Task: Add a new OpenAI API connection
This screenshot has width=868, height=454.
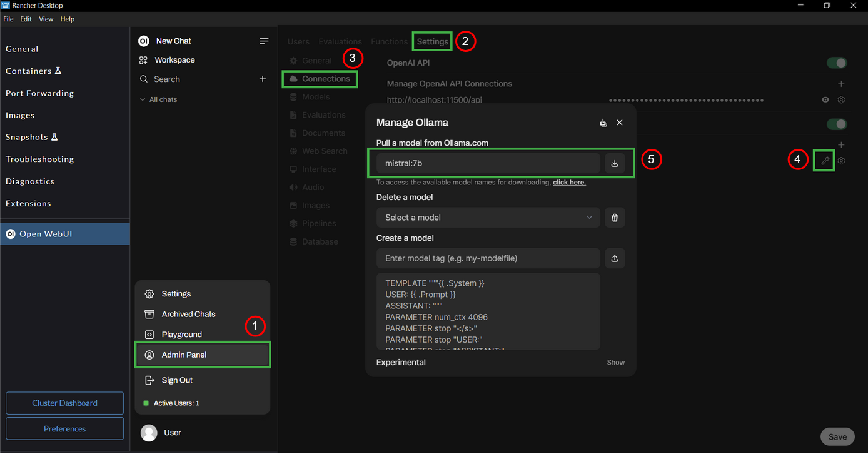Action: coord(842,84)
